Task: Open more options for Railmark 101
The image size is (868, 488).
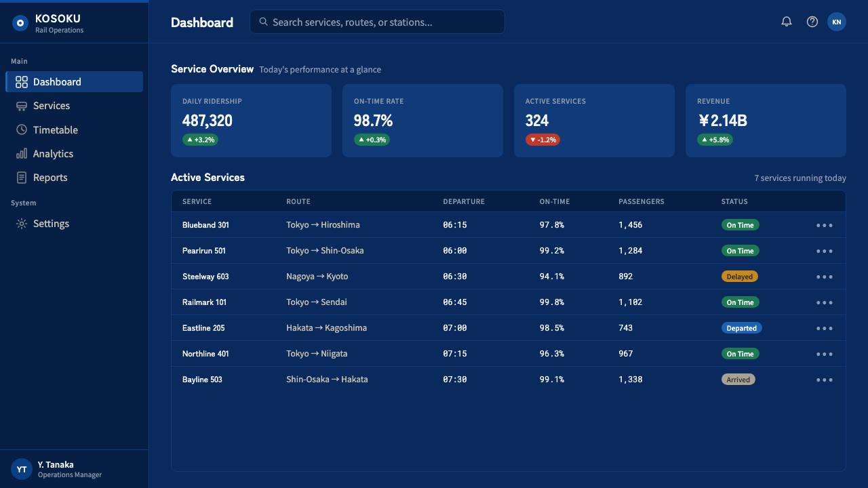Action: point(825,302)
